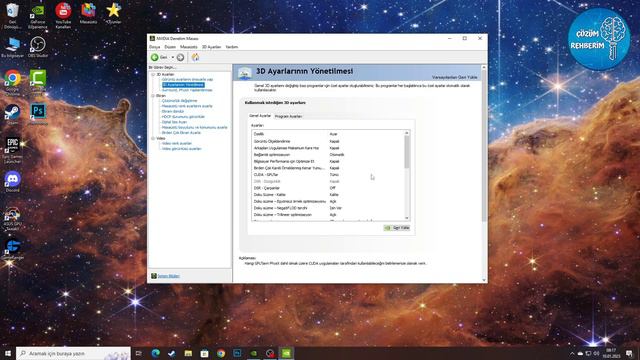Open YouTube Kanalları desktop icon
This screenshot has width=640, height=360.
click(x=63, y=16)
